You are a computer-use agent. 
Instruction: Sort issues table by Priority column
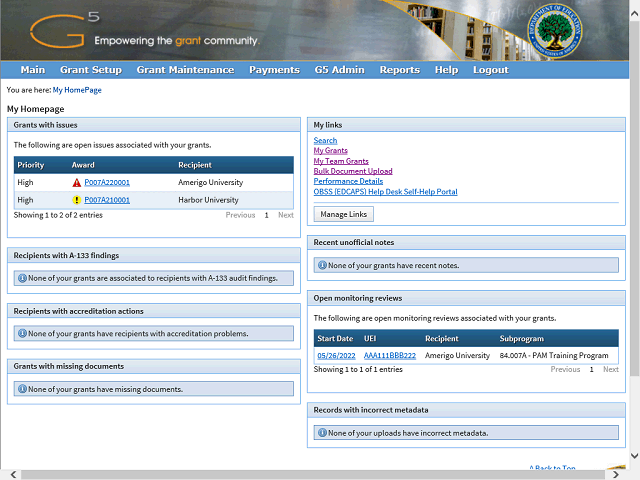point(31,164)
